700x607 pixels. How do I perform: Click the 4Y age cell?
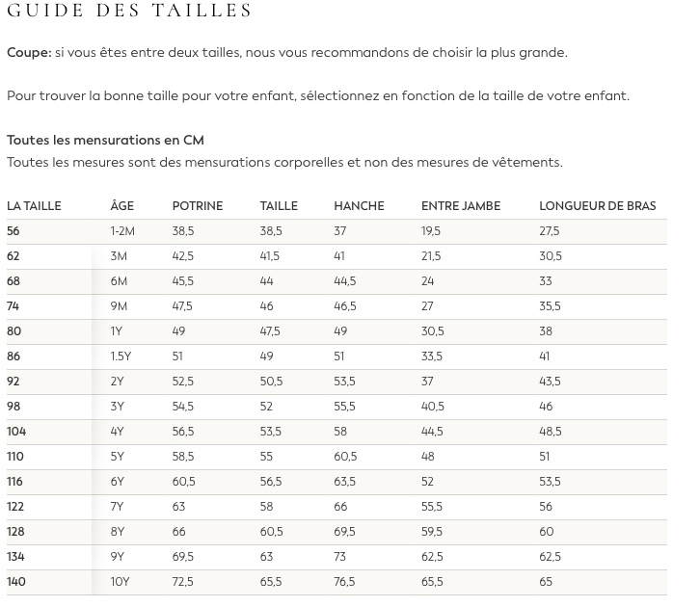[119, 432]
